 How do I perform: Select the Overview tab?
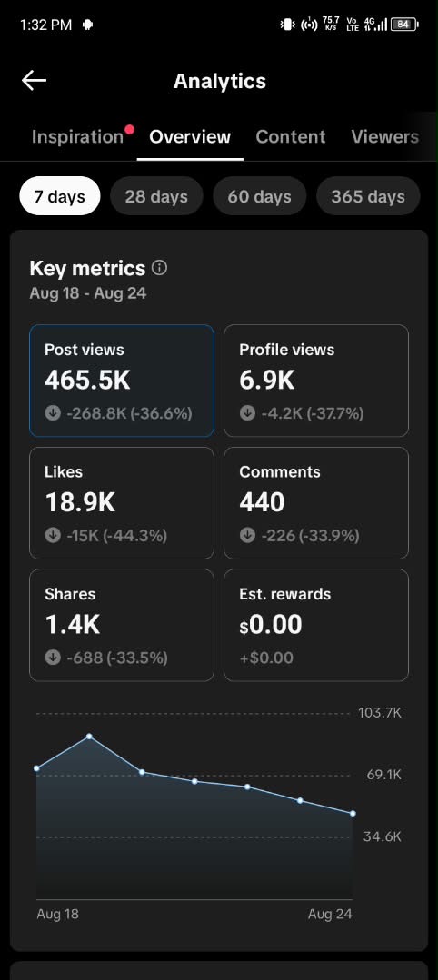[190, 136]
